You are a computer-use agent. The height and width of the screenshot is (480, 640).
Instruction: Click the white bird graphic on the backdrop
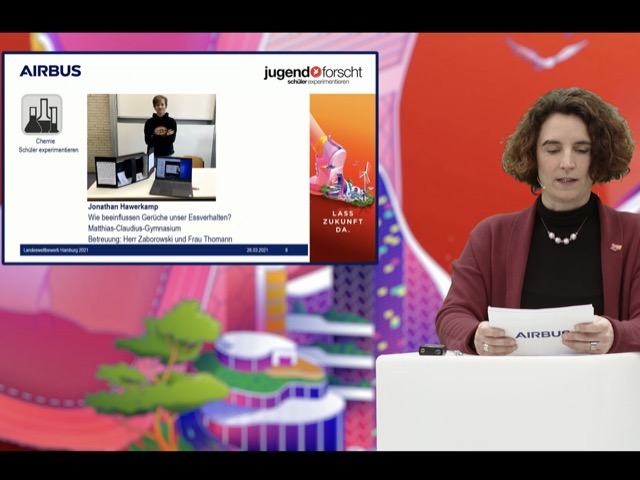[x=546, y=51]
